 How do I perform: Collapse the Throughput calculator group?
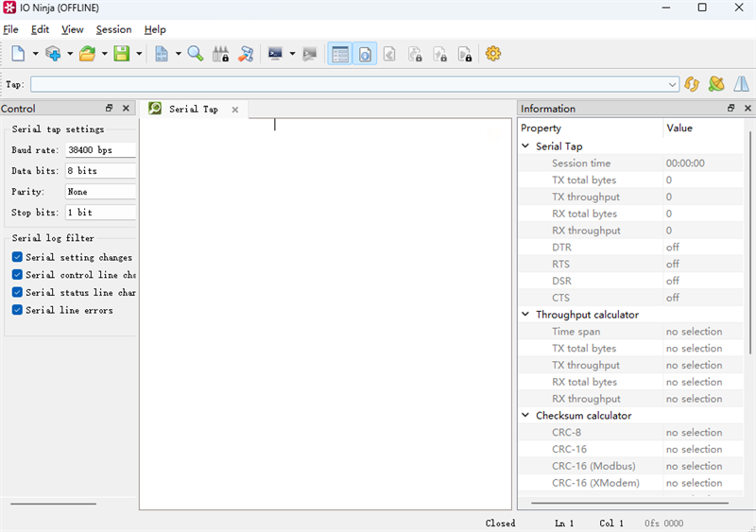point(525,314)
